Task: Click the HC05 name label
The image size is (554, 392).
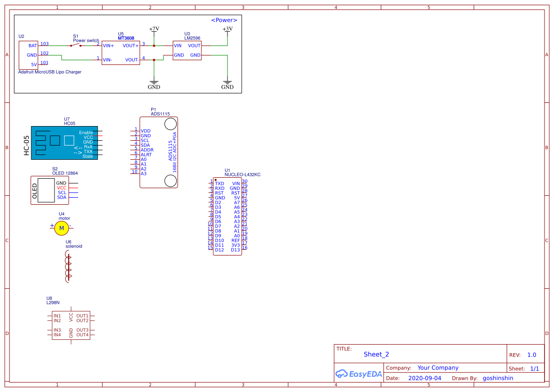Action: click(x=70, y=123)
